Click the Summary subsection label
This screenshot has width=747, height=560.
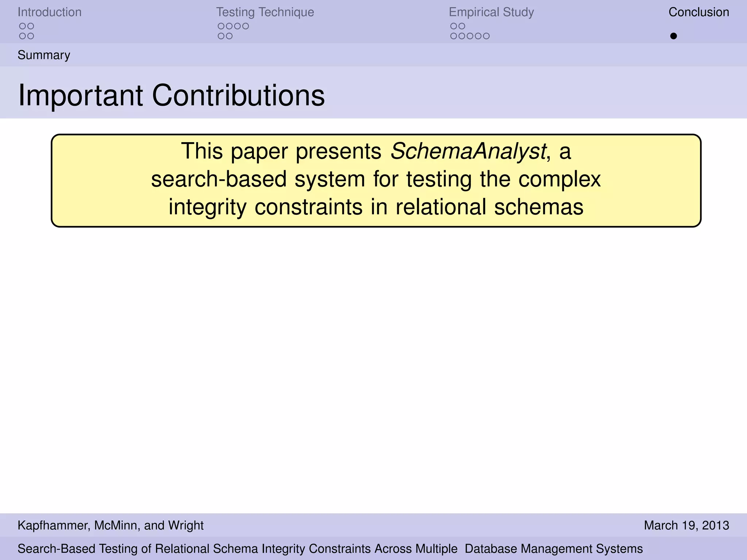[x=44, y=55]
